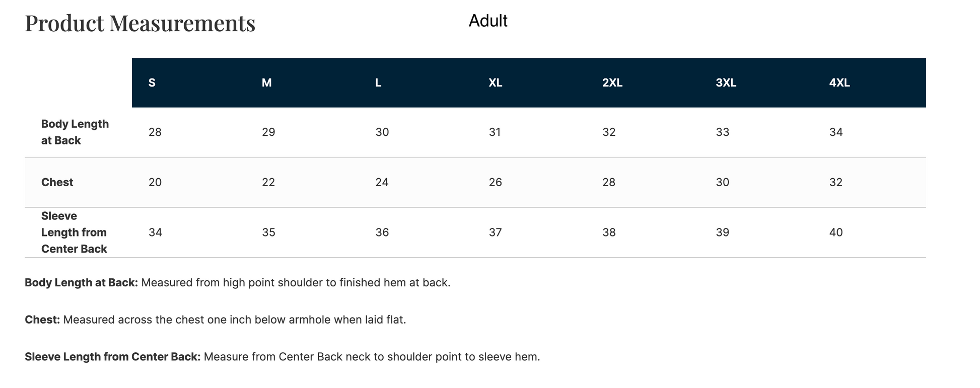
Task: Click the Adult label above the table
Action: (487, 21)
